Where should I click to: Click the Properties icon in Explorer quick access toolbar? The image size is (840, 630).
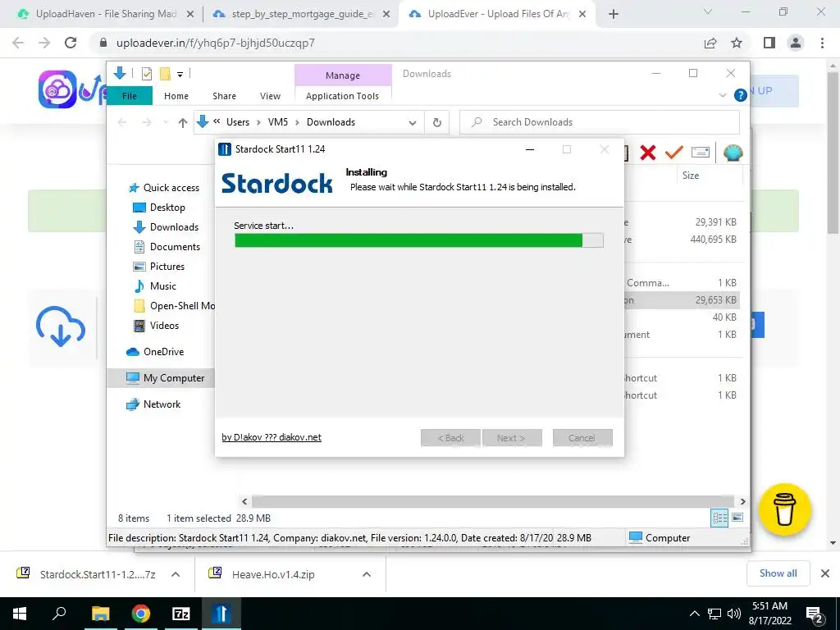point(146,74)
